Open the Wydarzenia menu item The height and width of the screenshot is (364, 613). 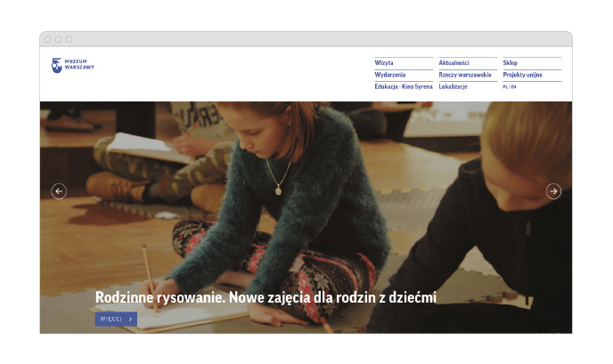tap(390, 75)
